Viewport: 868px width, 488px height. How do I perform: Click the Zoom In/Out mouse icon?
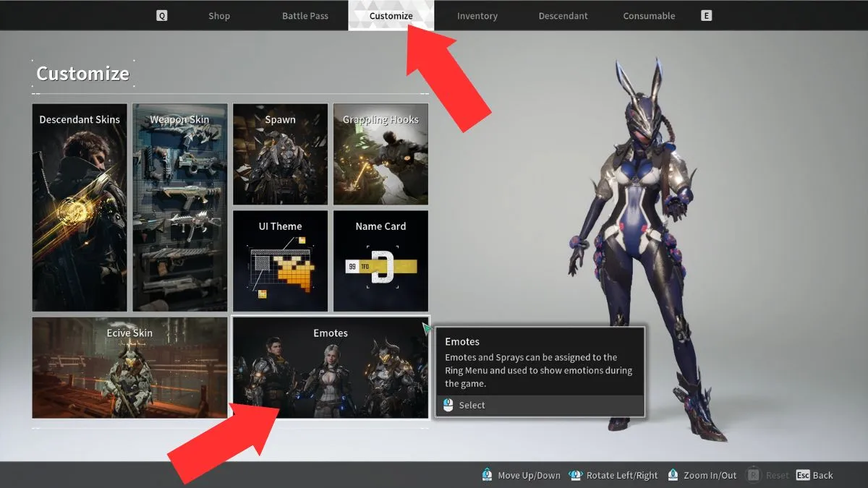pos(673,475)
